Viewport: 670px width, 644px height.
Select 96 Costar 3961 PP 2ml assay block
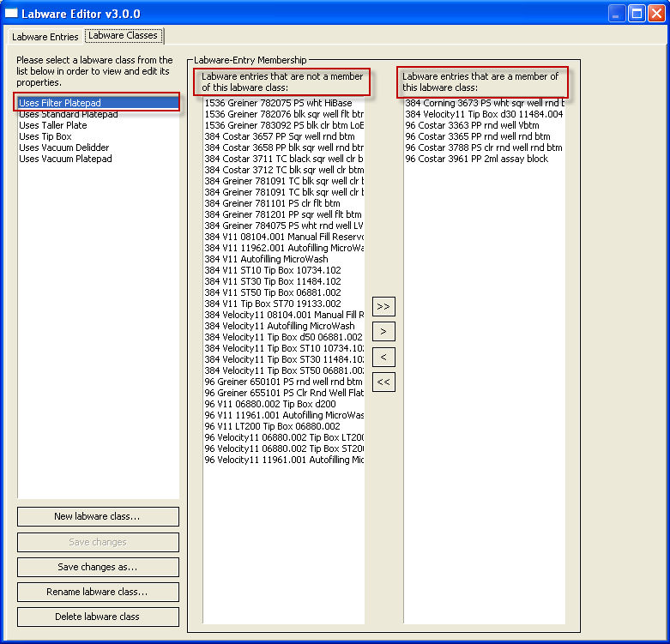476,159
